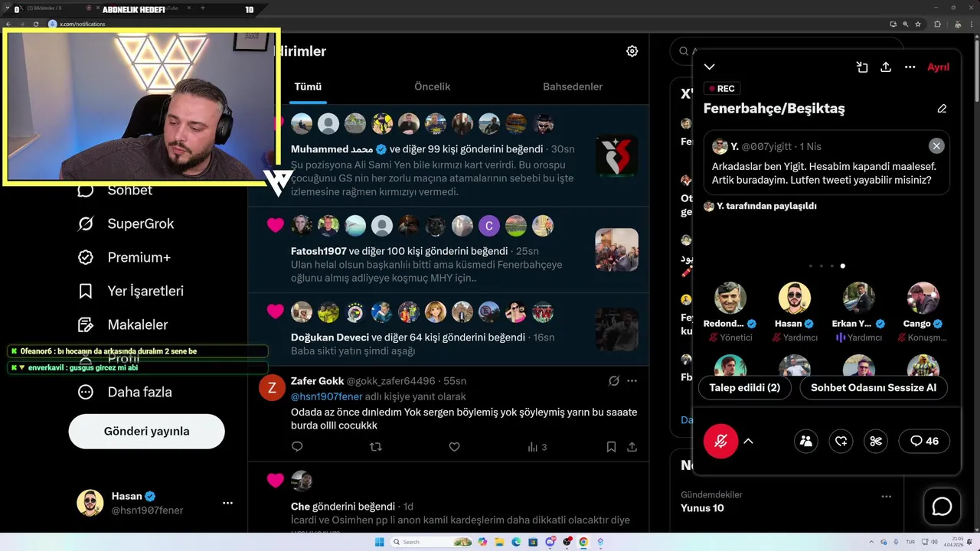Switch to the Tümü notifications tab

click(308, 86)
